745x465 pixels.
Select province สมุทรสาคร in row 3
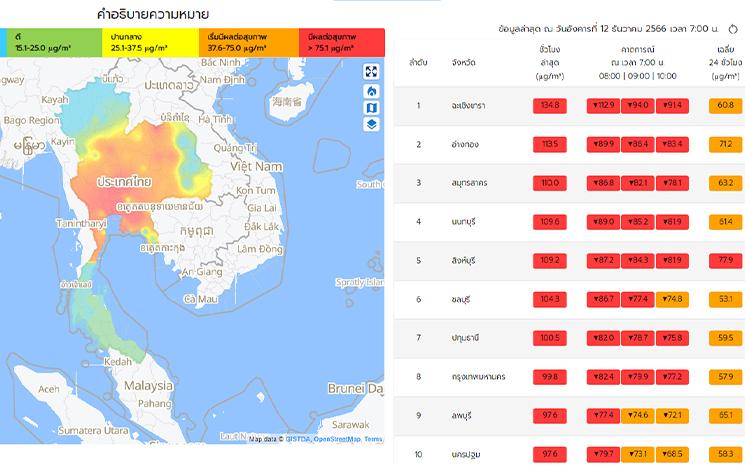(x=469, y=183)
